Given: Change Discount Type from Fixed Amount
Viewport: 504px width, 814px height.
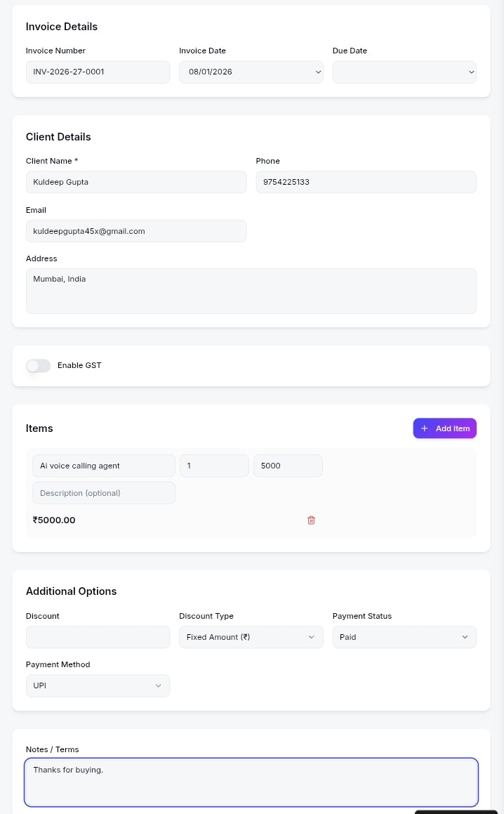Looking at the screenshot, I should click(251, 637).
